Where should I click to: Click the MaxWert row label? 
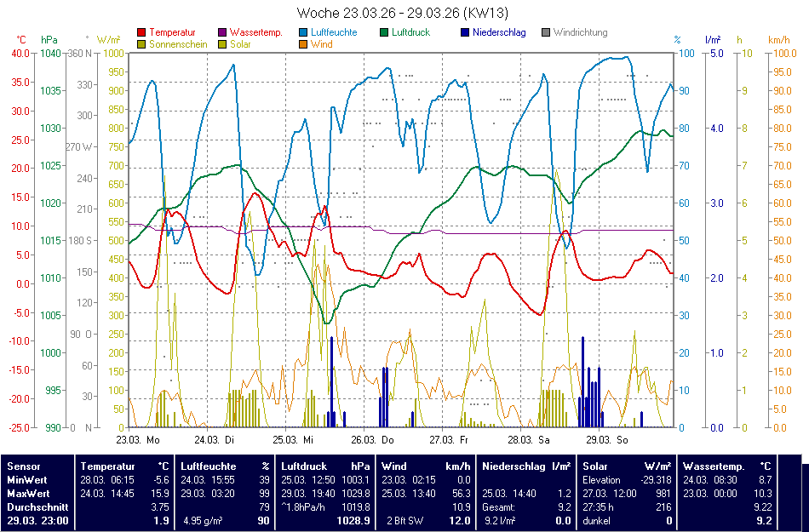(x=28, y=493)
